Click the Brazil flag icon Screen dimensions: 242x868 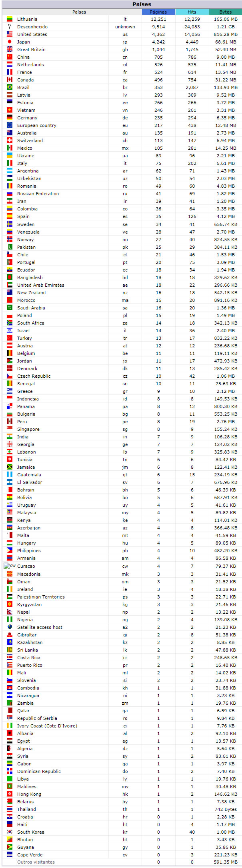(x=10, y=87)
